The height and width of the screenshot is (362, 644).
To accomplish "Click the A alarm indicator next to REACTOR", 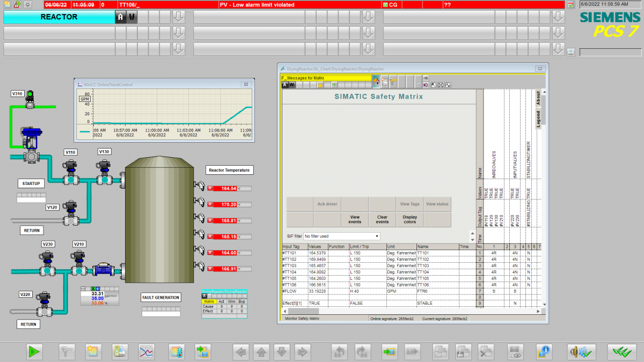I will tap(121, 17).
